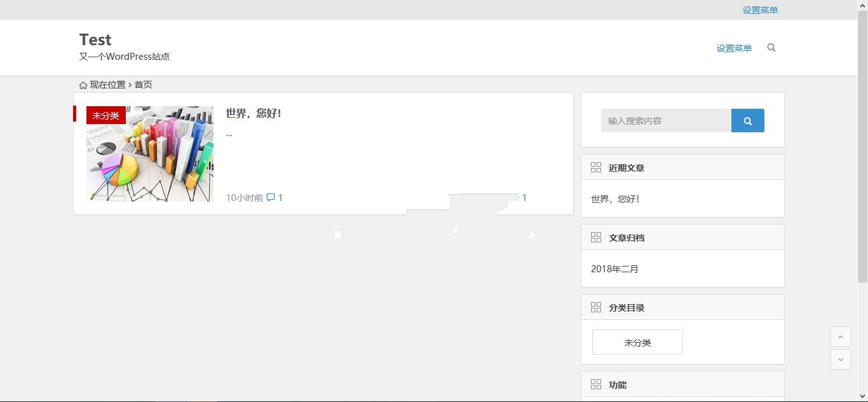Click the grid icon beside 近期文章 heading
The height and width of the screenshot is (402, 868).
point(595,167)
